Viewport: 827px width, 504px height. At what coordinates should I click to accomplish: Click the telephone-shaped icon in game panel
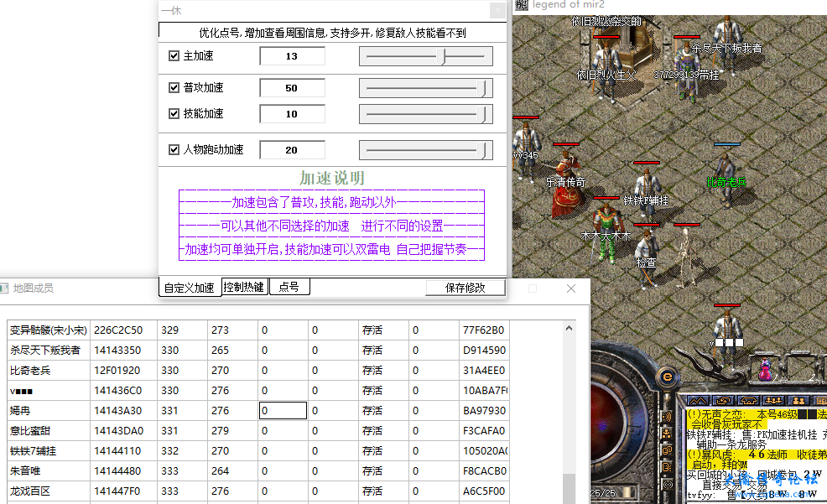click(749, 401)
